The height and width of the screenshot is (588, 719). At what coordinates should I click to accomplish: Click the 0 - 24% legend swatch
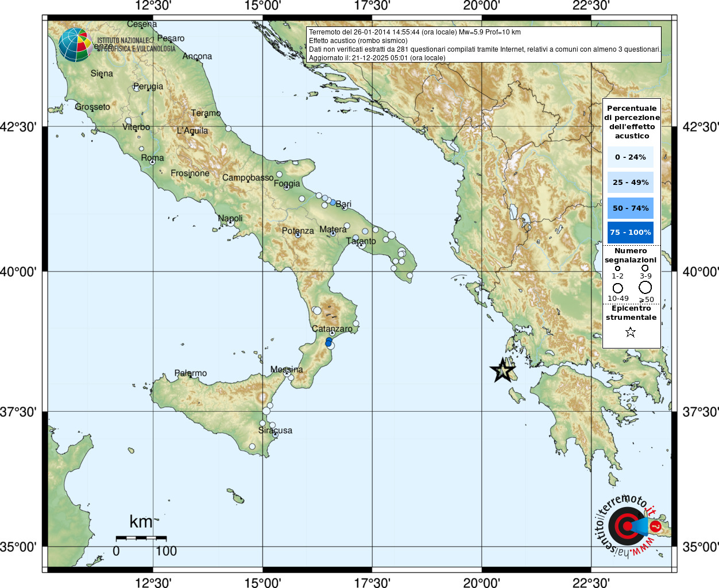point(631,157)
